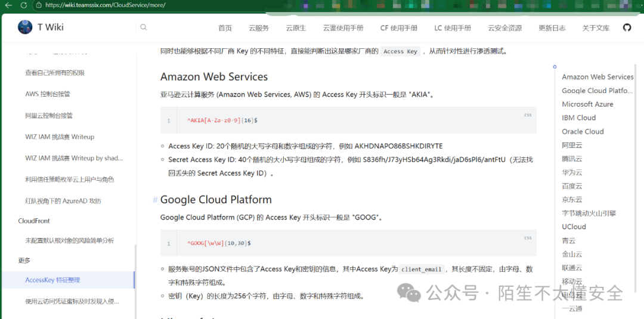Screen dimensions: 644x319
Task: Click the T Wiki logo avatar
Action: click(25, 27)
